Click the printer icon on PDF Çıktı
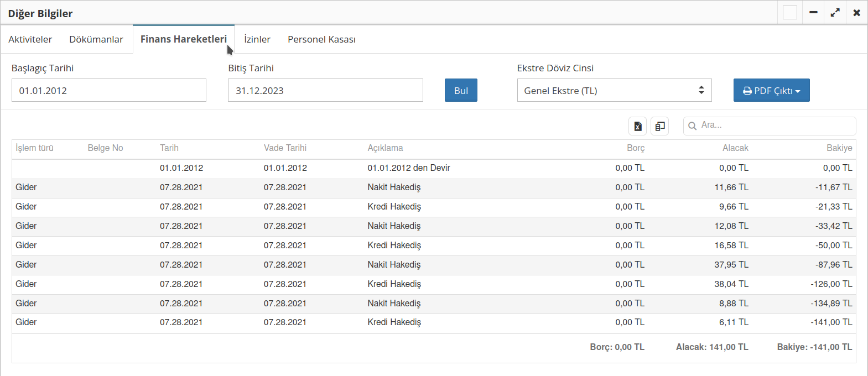 pyautogui.click(x=747, y=91)
